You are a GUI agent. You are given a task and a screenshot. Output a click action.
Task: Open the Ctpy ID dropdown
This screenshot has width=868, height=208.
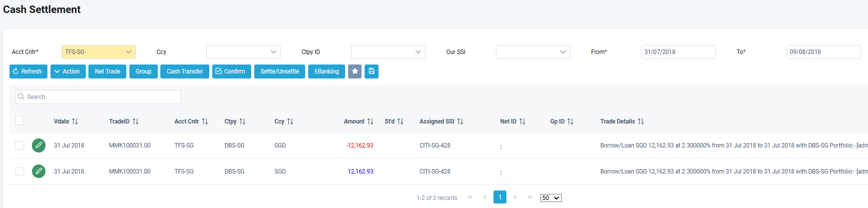[x=388, y=52]
